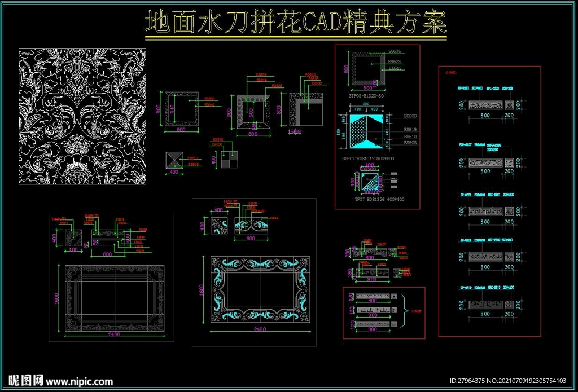Select the B8606 material callout
Viewport: 578px width, 392px height.
tap(395, 52)
